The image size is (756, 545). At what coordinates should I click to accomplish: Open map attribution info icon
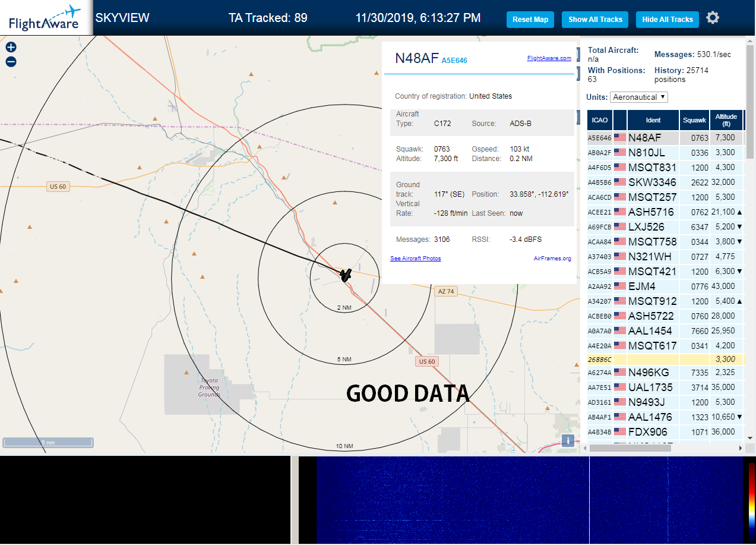click(x=568, y=440)
